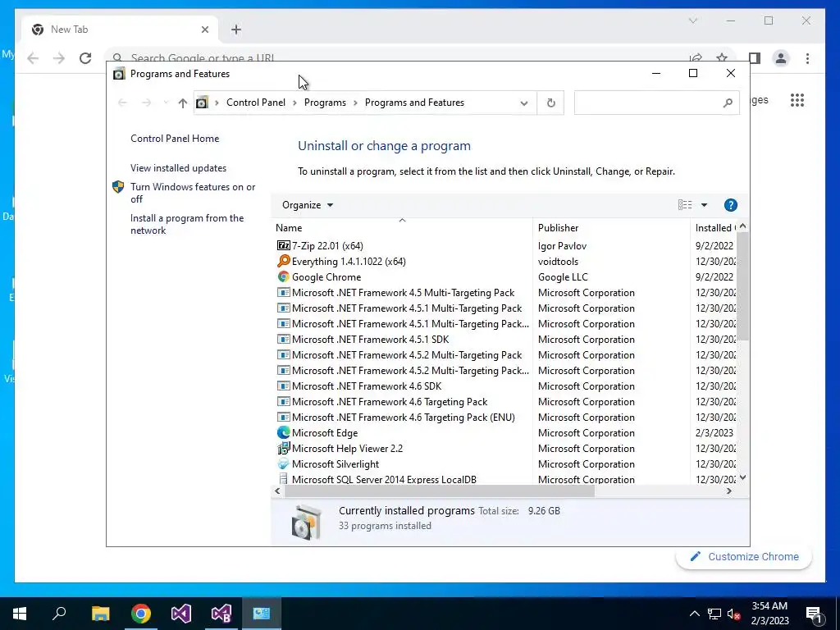Open Blend for Visual Studio taskbar icon

tap(221, 614)
